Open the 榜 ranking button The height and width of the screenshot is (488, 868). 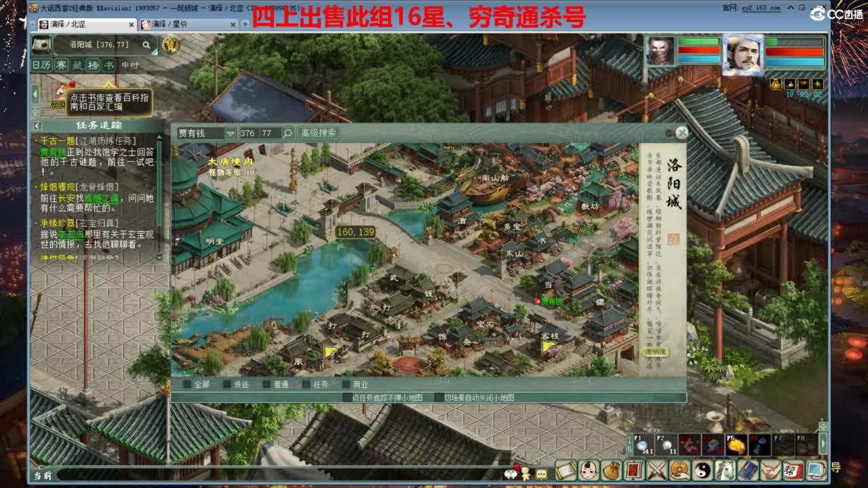coord(93,65)
